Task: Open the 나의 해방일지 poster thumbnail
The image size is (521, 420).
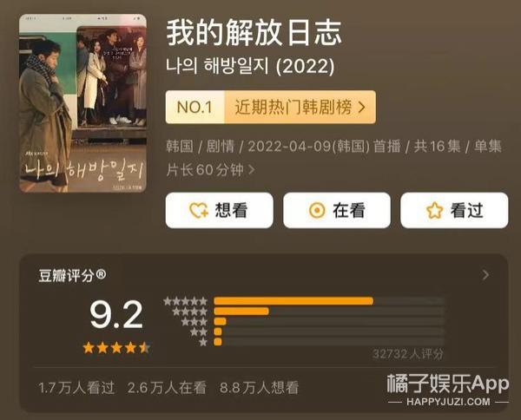Action: click(x=82, y=103)
